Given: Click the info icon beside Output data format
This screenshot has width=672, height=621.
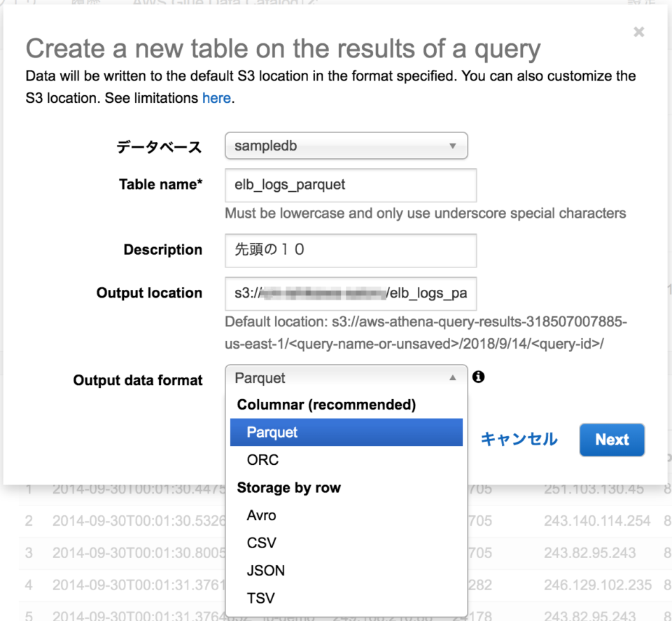Looking at the screenshot, I should (x=478, y=377).
